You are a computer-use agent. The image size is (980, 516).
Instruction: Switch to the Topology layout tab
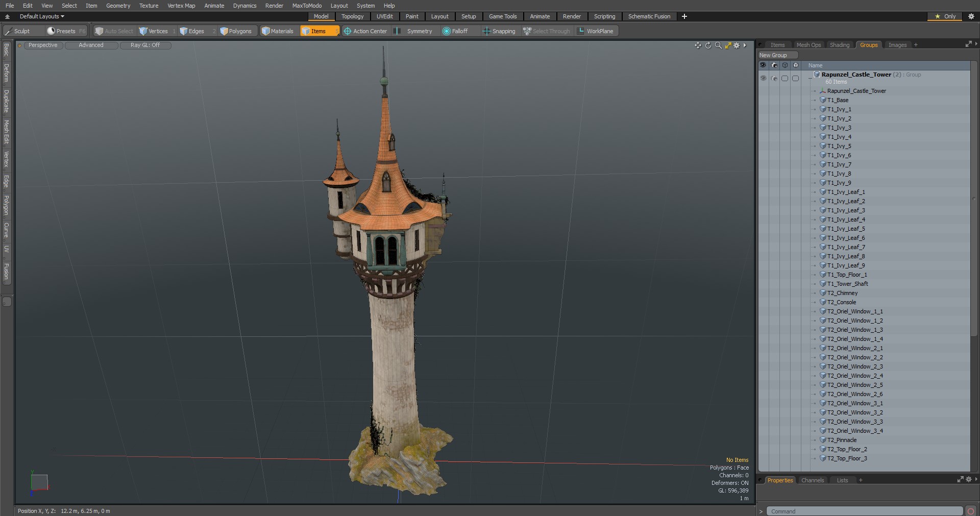[352, 16]
